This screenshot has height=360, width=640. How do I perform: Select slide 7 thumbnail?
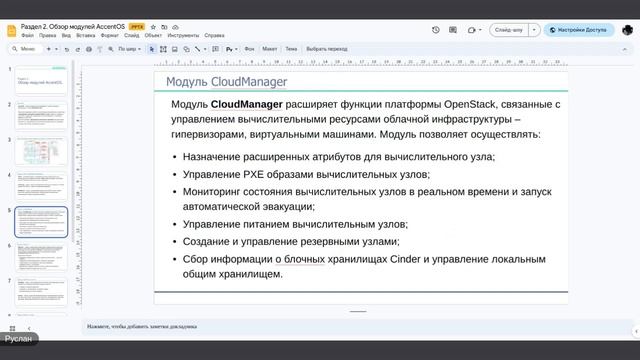point(41,292)
